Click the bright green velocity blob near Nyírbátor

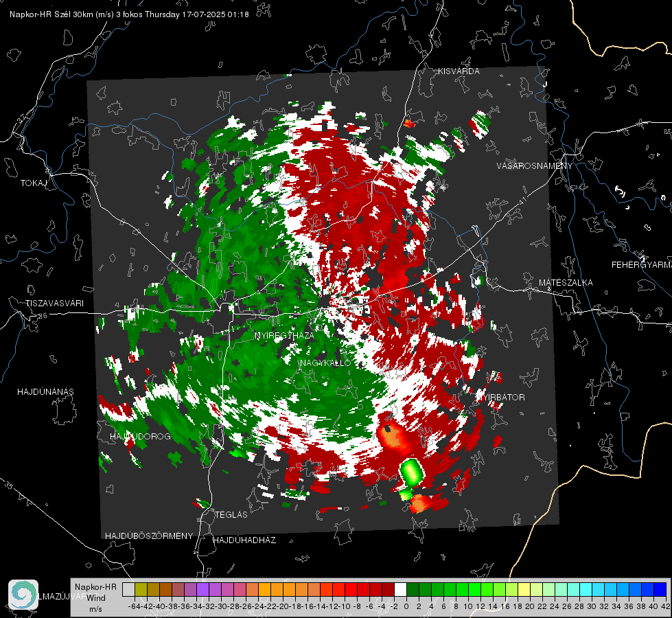411,472
